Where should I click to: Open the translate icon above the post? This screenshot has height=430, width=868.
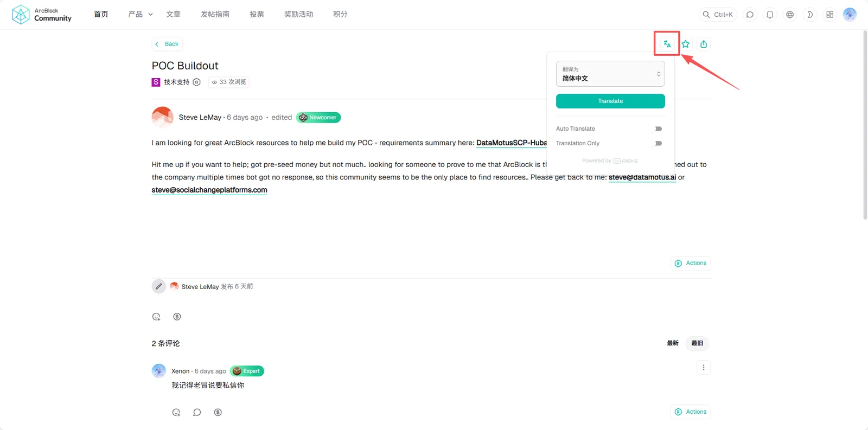tap(667, 44)
